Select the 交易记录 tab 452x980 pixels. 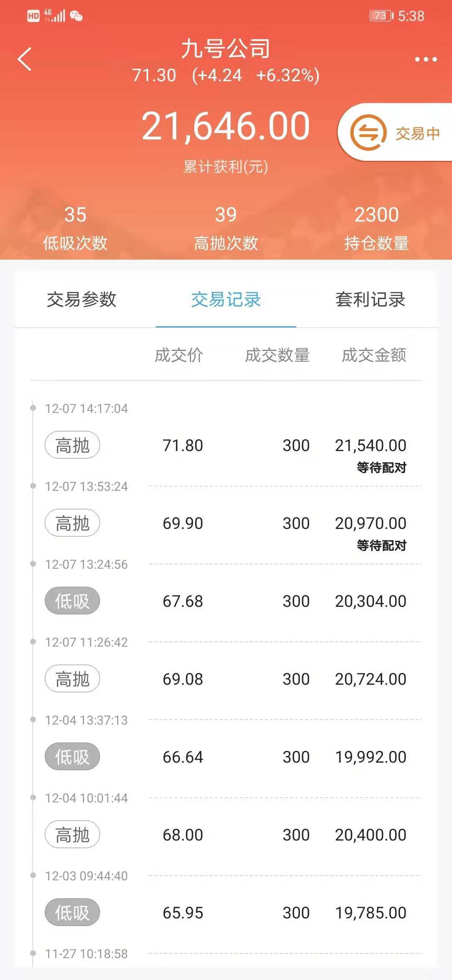226,300
